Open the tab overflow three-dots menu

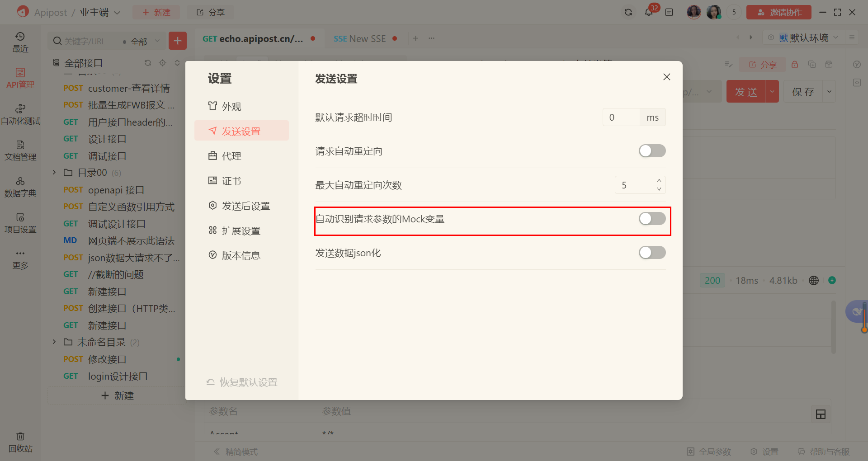432,38
